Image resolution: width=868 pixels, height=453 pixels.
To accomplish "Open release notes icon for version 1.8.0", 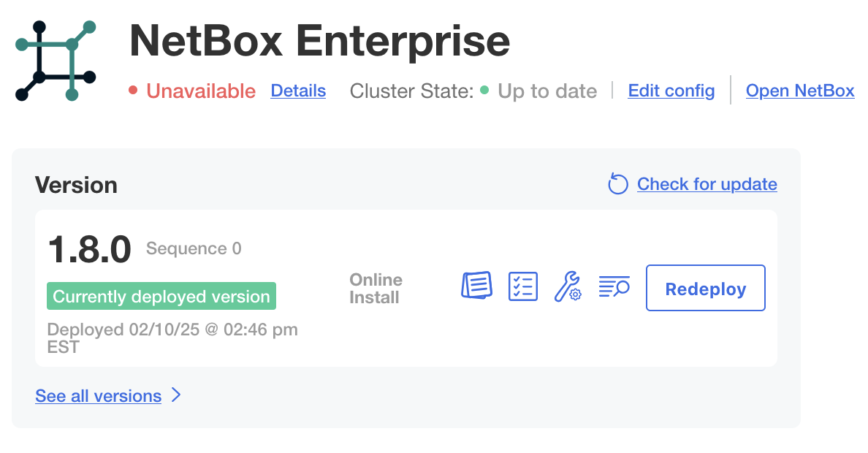I will (476, 286).
